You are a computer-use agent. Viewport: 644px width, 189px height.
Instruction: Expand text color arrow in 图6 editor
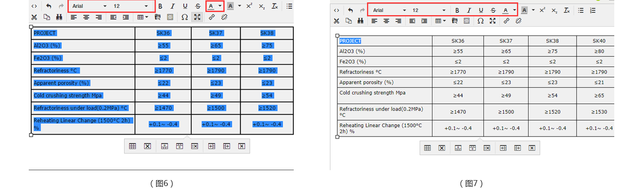[x=220, y=6]
